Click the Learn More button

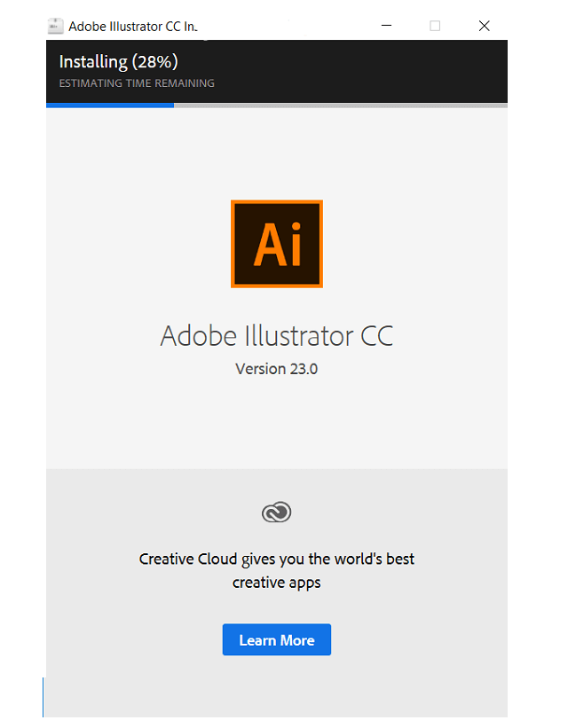pos(277,640)
